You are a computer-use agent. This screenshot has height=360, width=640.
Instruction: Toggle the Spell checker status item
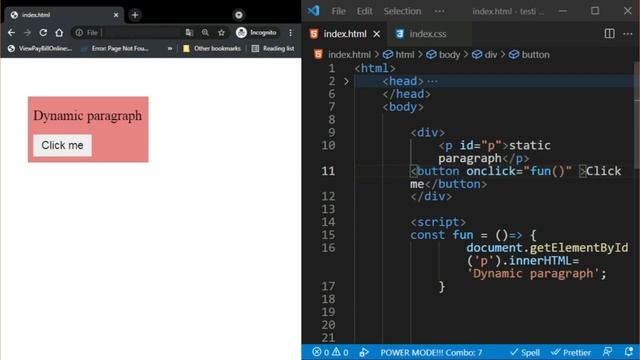pos(525,353)
